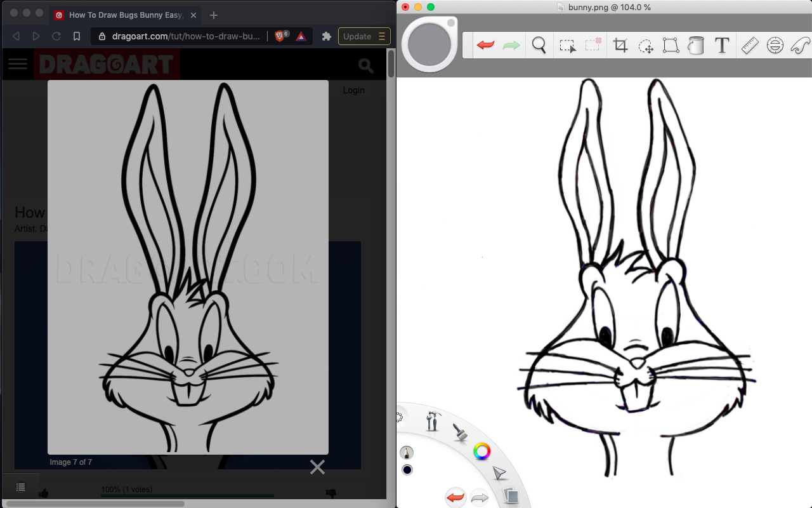Select the Flood Fill bucket tool

[x=696, y=46]
